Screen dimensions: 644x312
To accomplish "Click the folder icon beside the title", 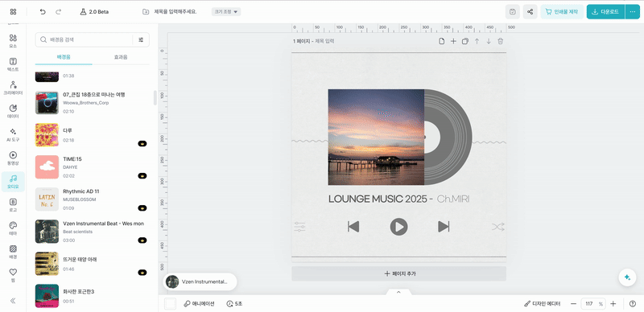I will [x=146, y=12].
